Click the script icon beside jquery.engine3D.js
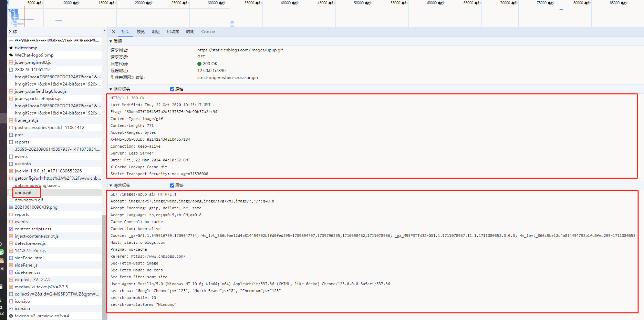644x320 pixels. [11, 62]
